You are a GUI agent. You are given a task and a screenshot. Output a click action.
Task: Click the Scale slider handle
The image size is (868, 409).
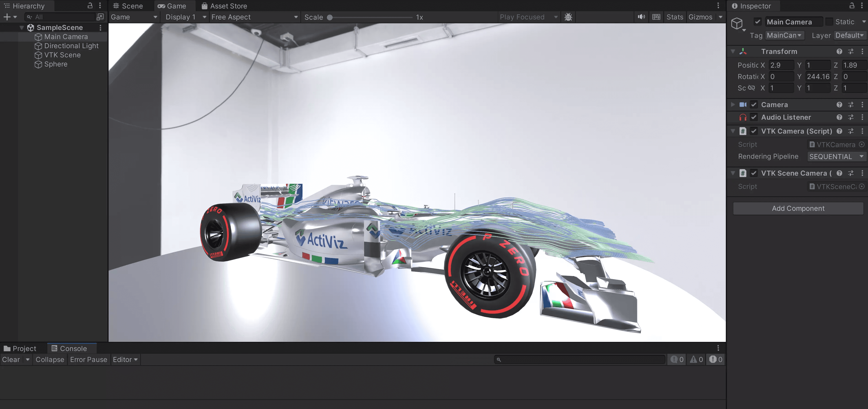pos(330,17)
